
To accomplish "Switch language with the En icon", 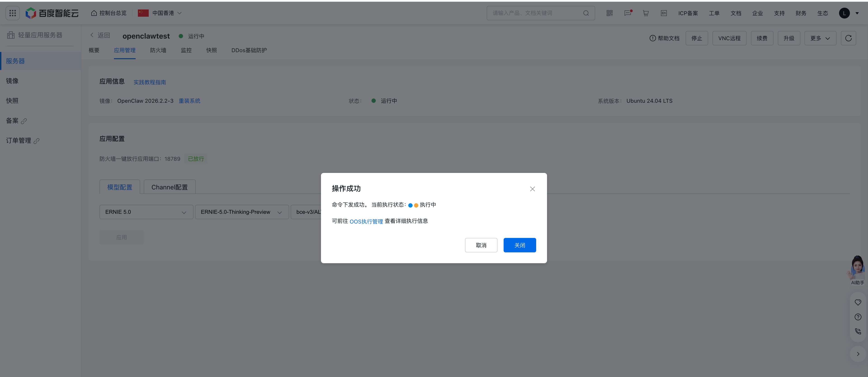I will coord(663,13).
